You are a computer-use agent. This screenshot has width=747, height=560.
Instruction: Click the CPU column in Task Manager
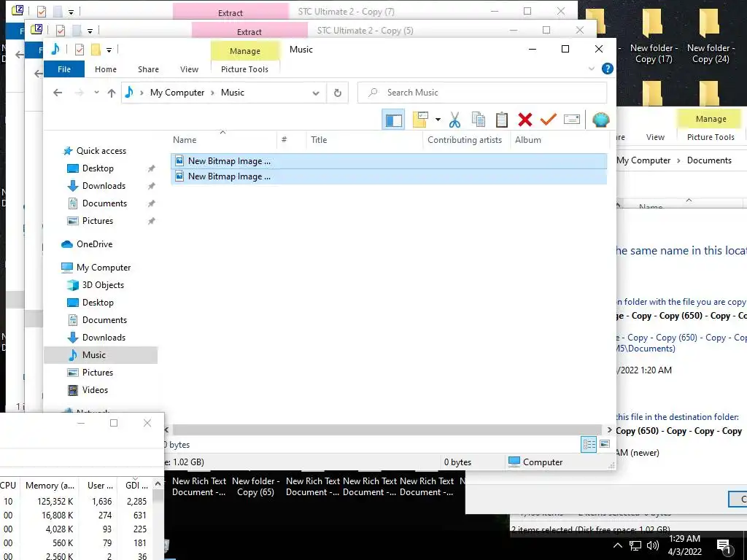(x=8, y=485)
